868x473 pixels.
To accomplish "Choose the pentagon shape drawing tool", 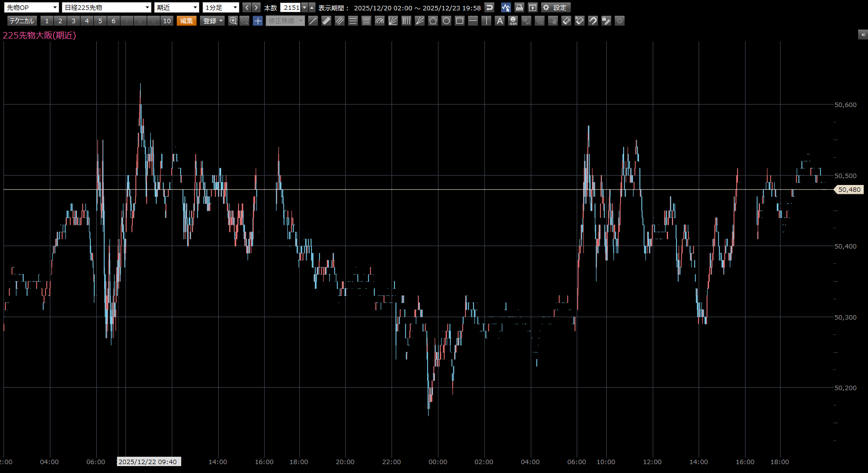I will coord(433,21).
